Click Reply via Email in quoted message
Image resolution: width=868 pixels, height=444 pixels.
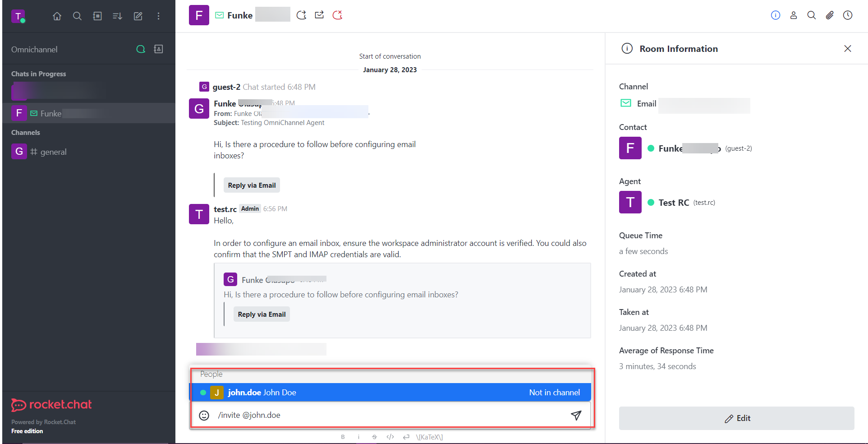tap(262, 314)
